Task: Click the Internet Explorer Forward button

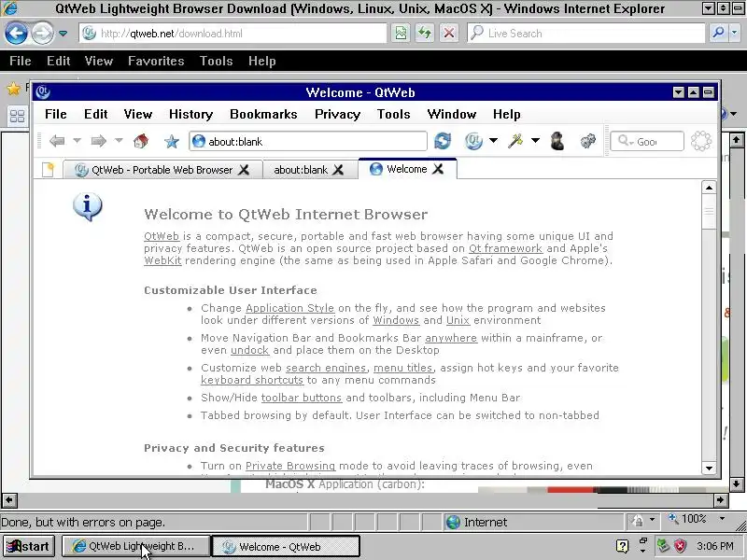Action: (43, 34)
